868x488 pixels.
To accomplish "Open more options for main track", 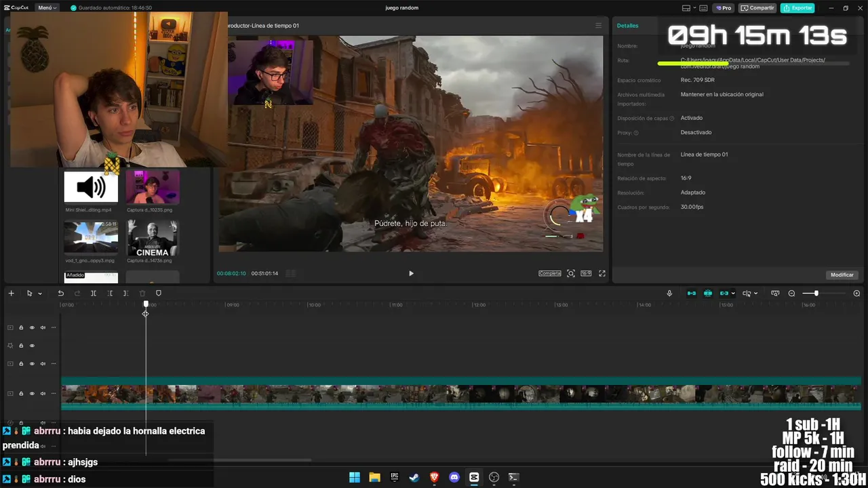I will tap(54, 394).
